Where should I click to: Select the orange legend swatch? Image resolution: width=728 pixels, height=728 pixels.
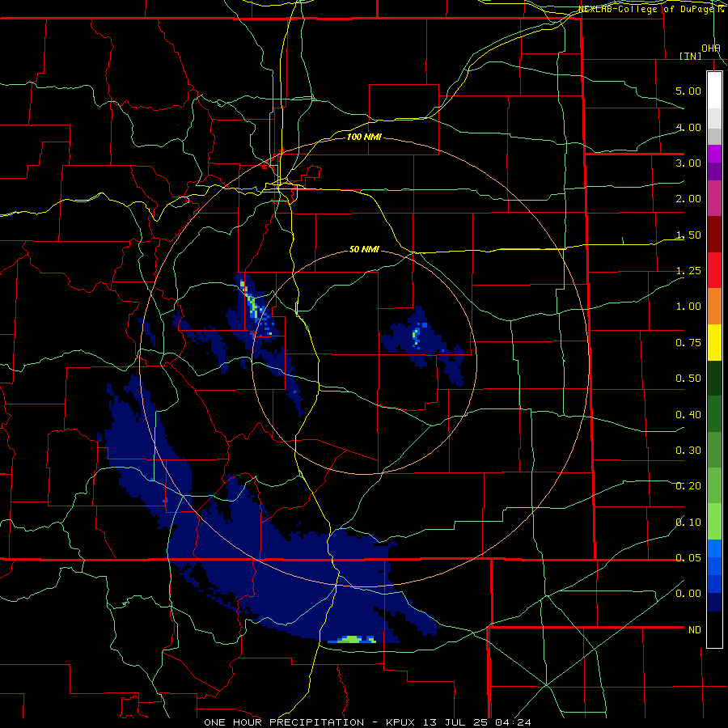pos(714,307)
